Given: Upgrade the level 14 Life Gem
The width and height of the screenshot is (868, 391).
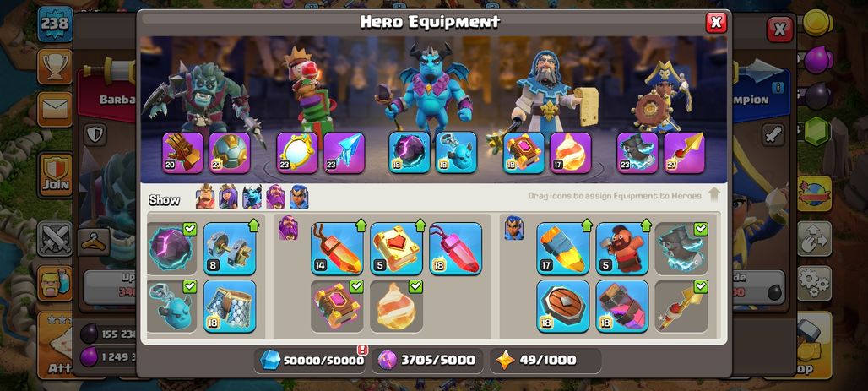Looking at the screenshot, I should [337, 248].
